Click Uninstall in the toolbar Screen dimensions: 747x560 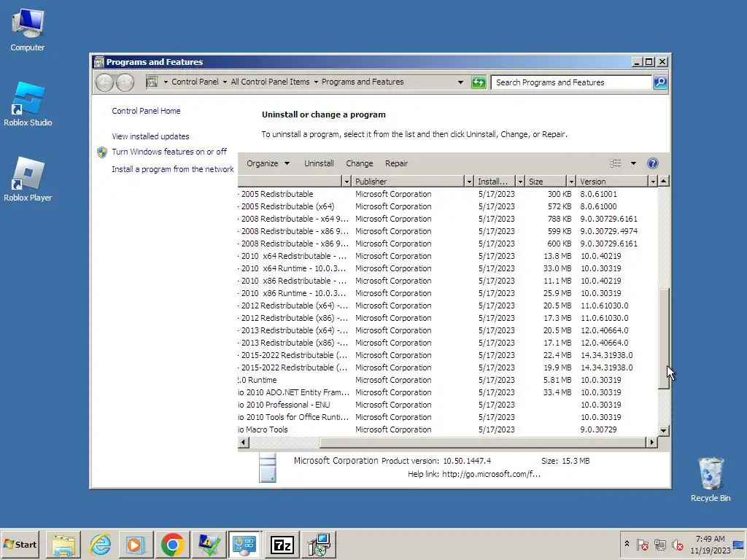coord(319,163)
